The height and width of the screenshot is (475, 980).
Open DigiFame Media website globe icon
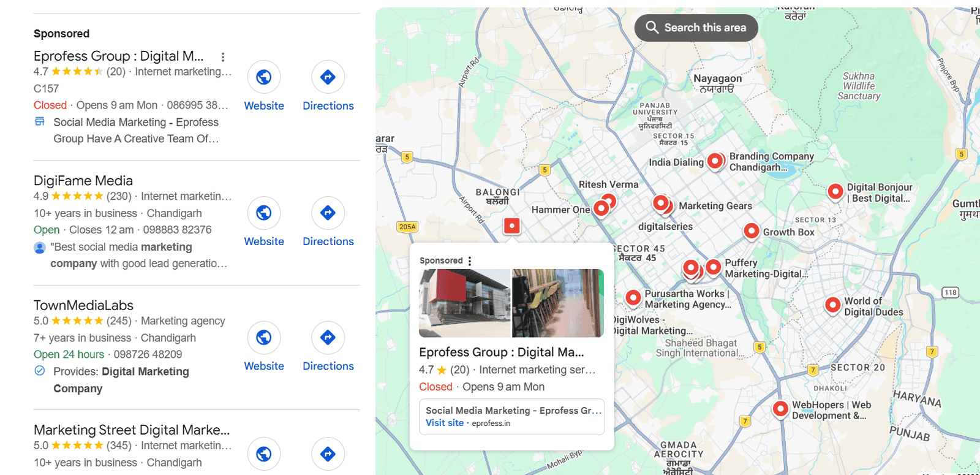[264, 213]
